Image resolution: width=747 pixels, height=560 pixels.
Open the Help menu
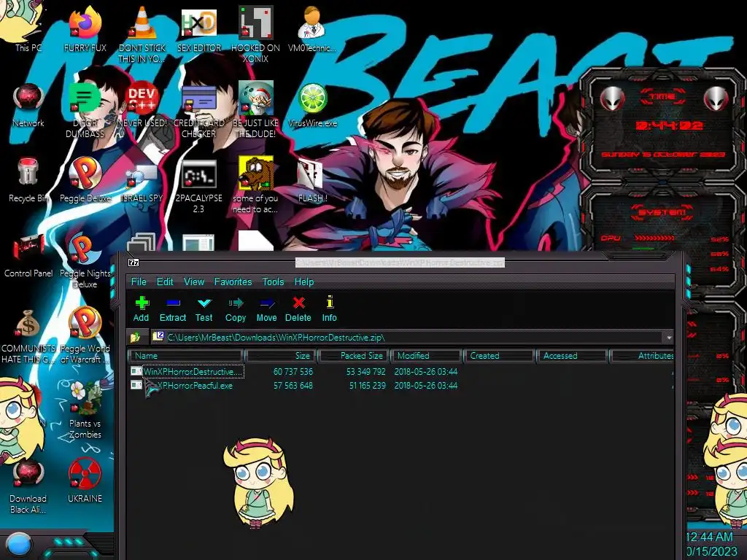click(304, 281)
